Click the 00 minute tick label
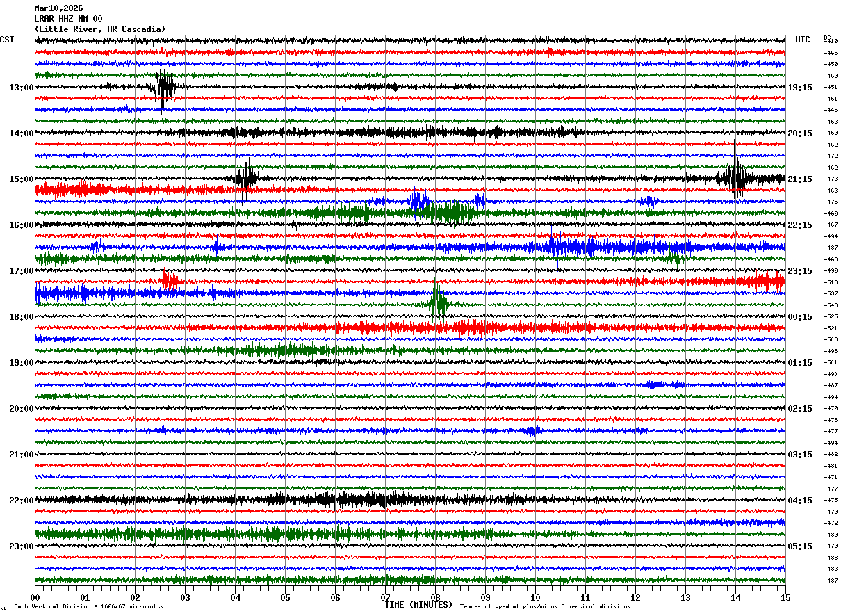This screenshot has height=616, width=841. click(35, 597)
